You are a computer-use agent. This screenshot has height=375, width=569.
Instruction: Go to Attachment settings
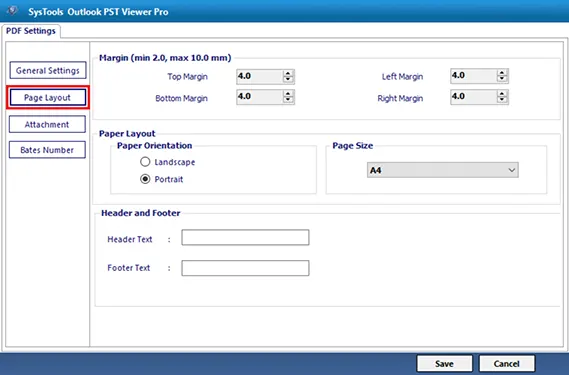pos(47,124)
